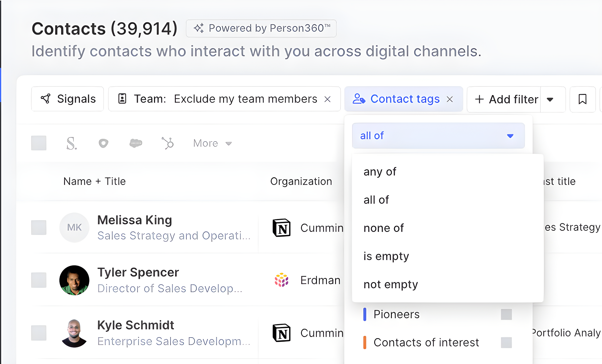The height and width of the screenshot is (364, 602).
Task: Click the Salesloft S icon in toolbar
Action: pos(71,143)
